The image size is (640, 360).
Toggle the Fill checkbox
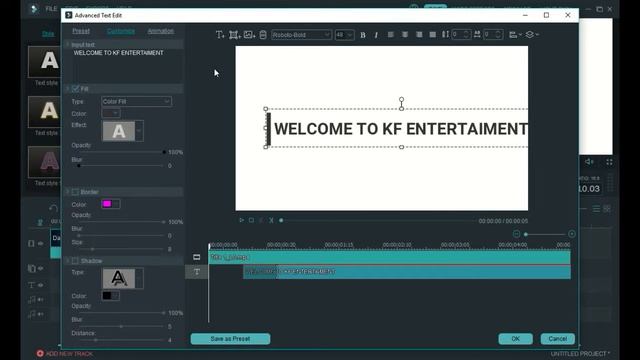[x=75, y=89]
